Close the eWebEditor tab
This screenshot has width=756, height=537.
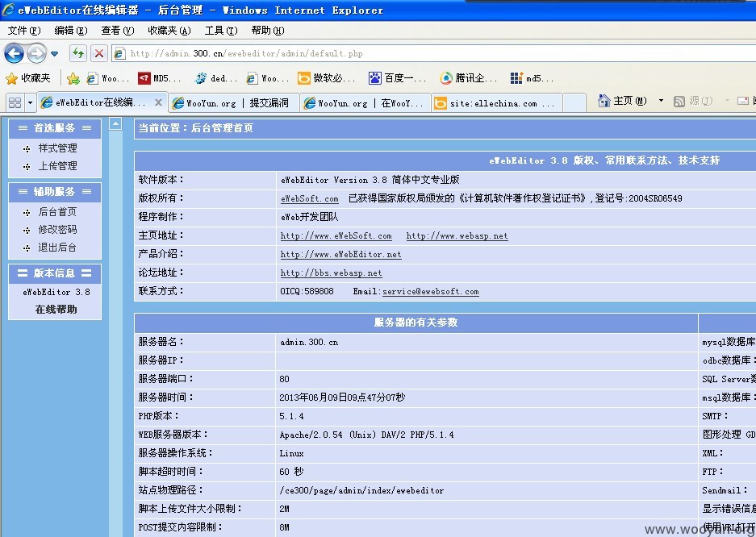(x=158, y=102)
